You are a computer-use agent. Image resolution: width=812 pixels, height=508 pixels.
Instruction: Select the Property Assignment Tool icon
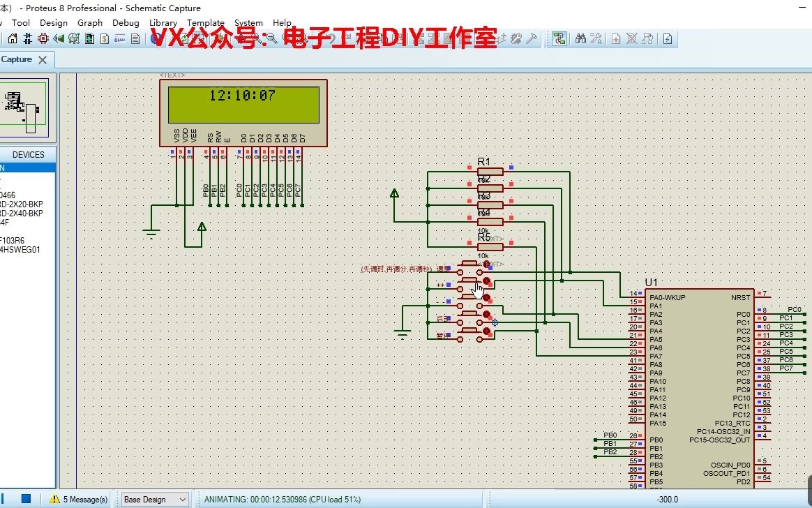click(596, 38)
